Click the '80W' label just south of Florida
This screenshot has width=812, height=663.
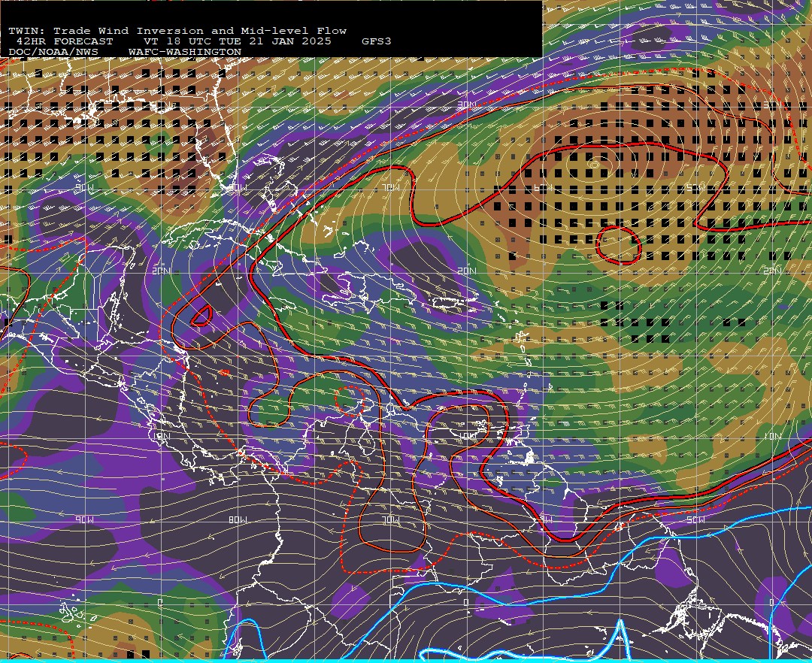point(237,187)
